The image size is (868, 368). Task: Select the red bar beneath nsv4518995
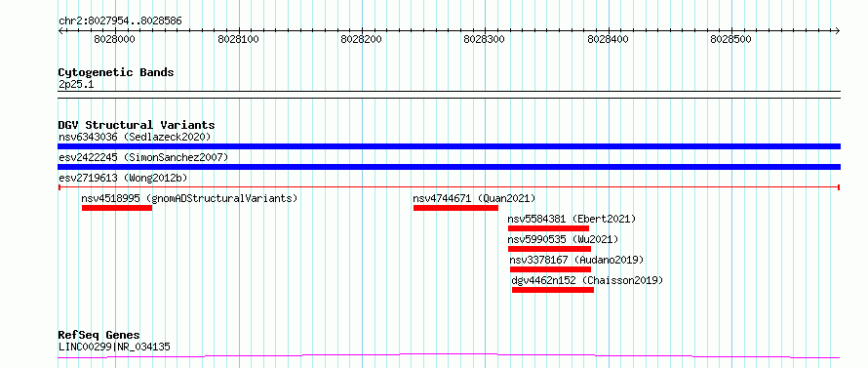(x=117, y=208)
